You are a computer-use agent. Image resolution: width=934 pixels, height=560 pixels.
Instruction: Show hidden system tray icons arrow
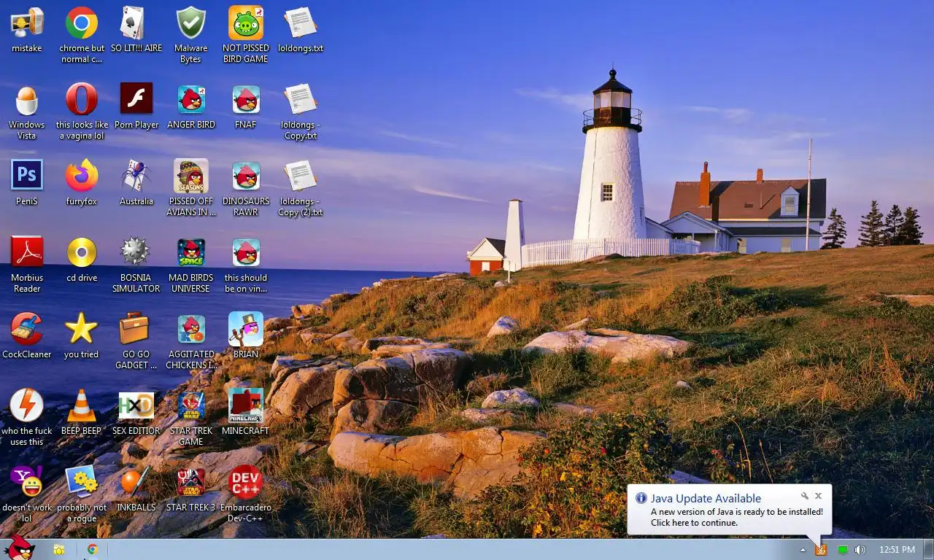click(803, 550)
